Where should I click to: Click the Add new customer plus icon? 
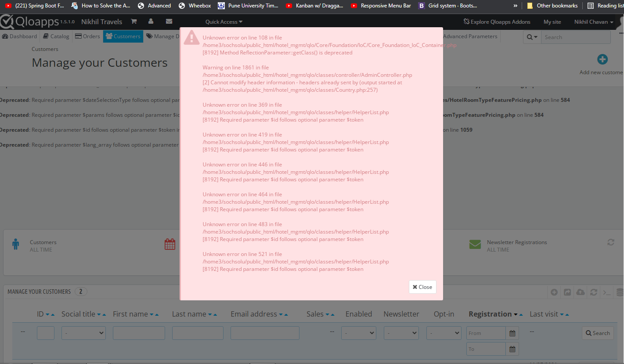pos(602,59)
